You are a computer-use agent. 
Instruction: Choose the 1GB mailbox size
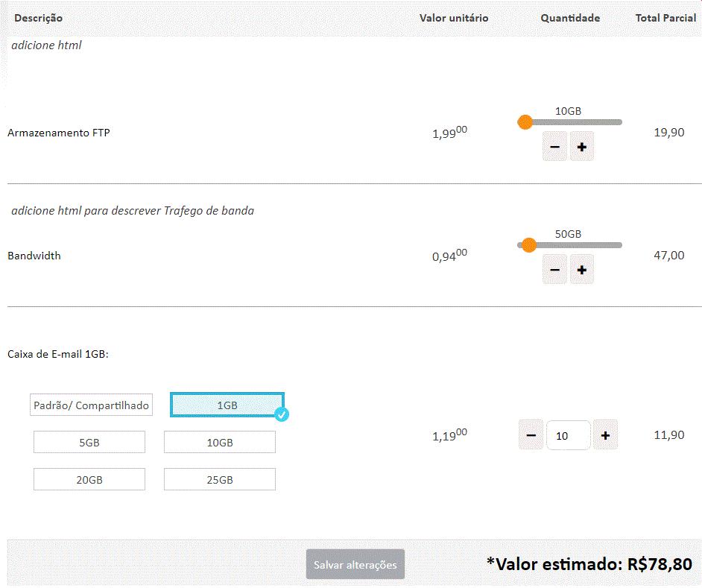[x=227, y=405]
